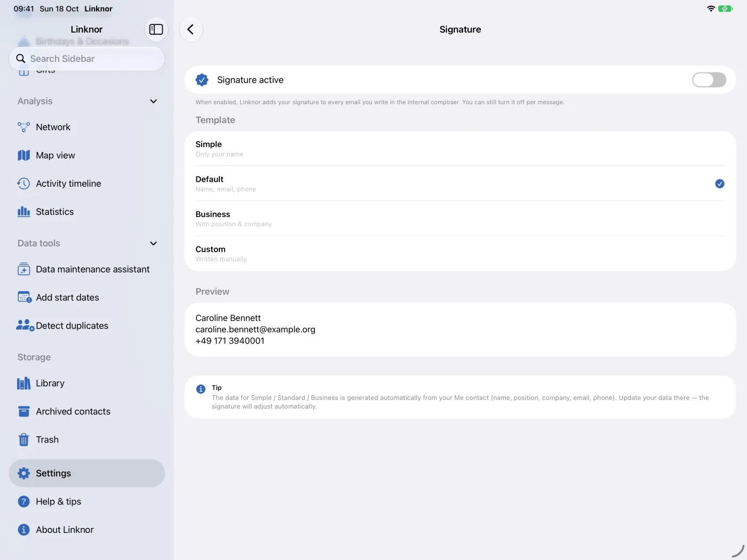
Task: Open Map view in the sidebar
Action: pyautogui.click(x=86, y=155)
